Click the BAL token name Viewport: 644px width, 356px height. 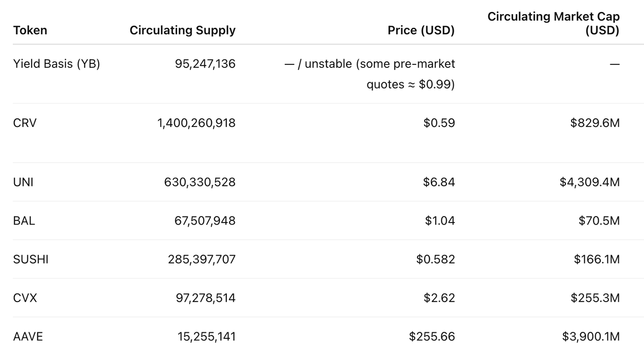(24, 221)
